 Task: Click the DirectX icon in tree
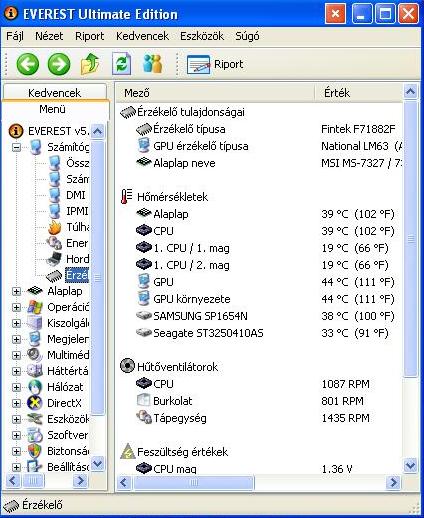[35, 403]
